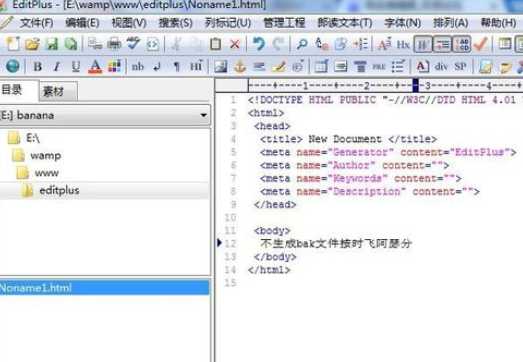Click the Go to Line icon
This screenshot has width=523, height=362.
361,44
